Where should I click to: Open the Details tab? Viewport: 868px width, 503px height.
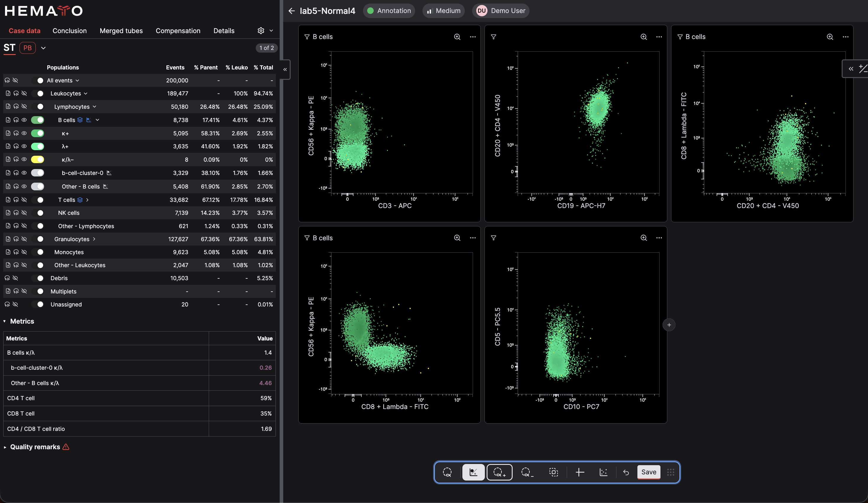(x=224, y=31)
